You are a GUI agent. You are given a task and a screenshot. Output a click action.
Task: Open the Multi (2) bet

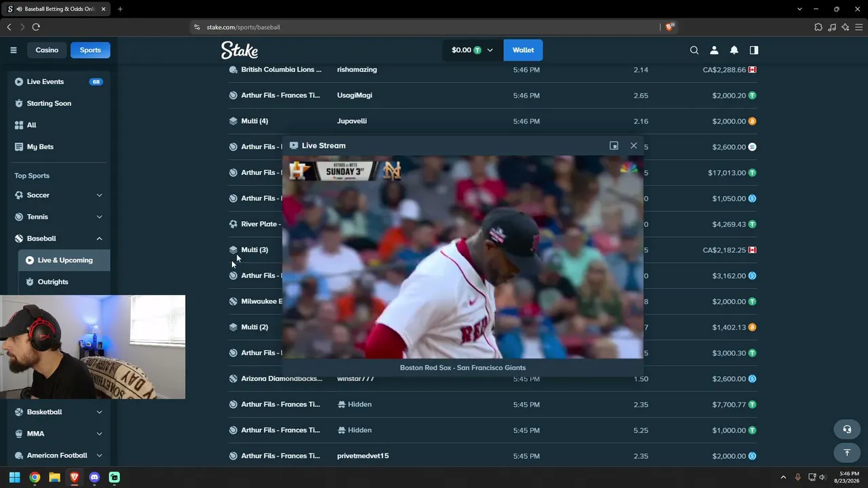point(254,327)
